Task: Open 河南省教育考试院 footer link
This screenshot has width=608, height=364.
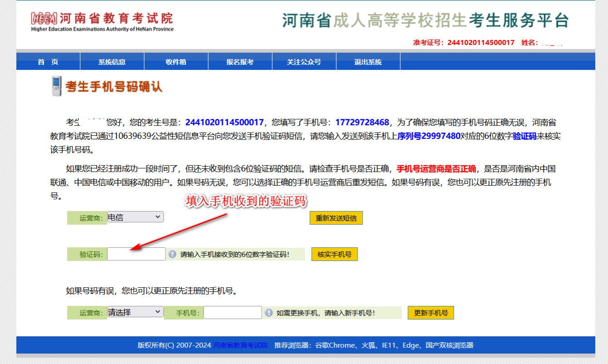Action: click(240, 345)
